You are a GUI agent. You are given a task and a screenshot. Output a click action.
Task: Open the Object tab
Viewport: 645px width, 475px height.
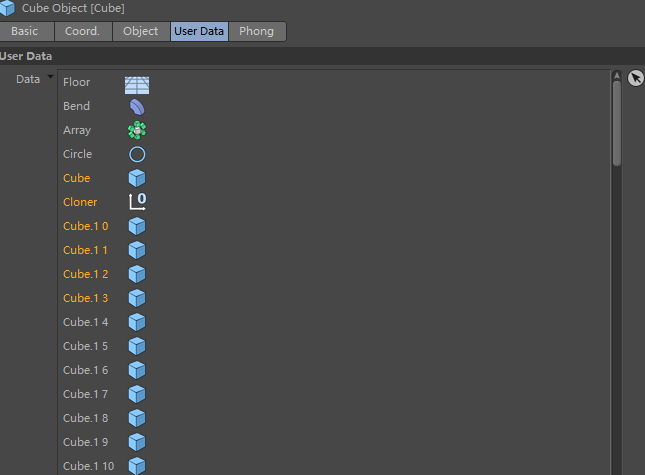(x=140, y=31)
